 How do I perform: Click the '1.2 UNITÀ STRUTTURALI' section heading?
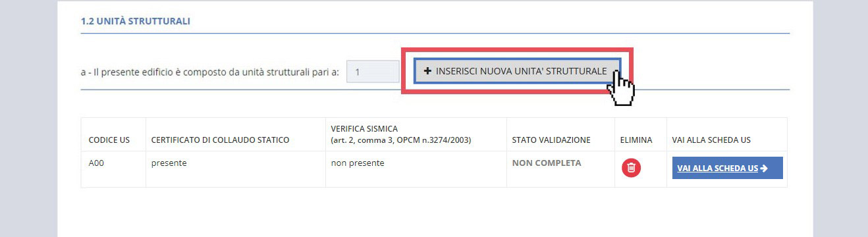point(136,21)
